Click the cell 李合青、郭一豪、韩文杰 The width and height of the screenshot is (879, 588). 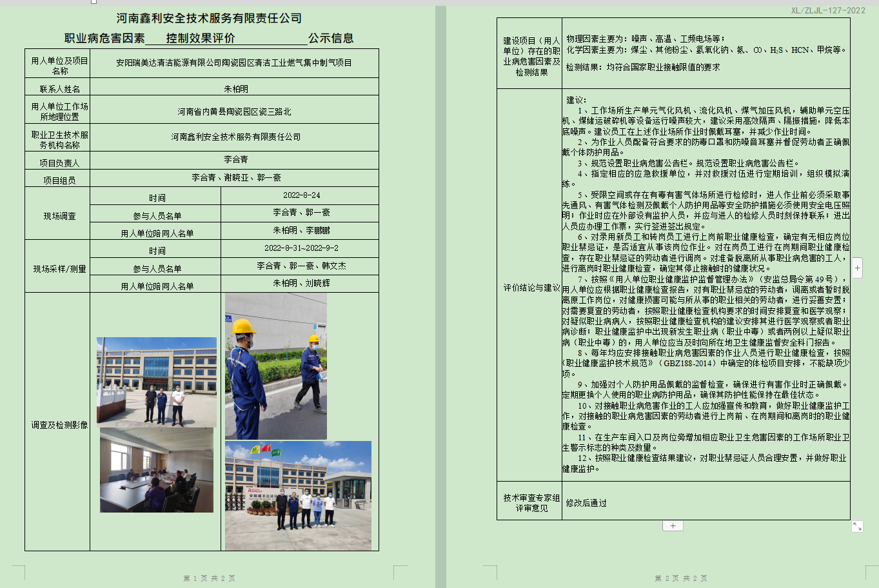pos(301,266)
